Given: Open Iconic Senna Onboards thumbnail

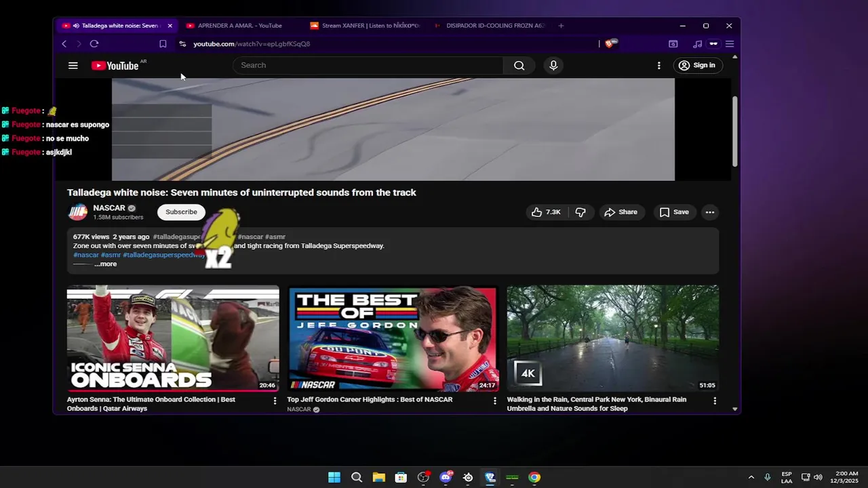Looking at the screenshot, I should tap(173, 338).
